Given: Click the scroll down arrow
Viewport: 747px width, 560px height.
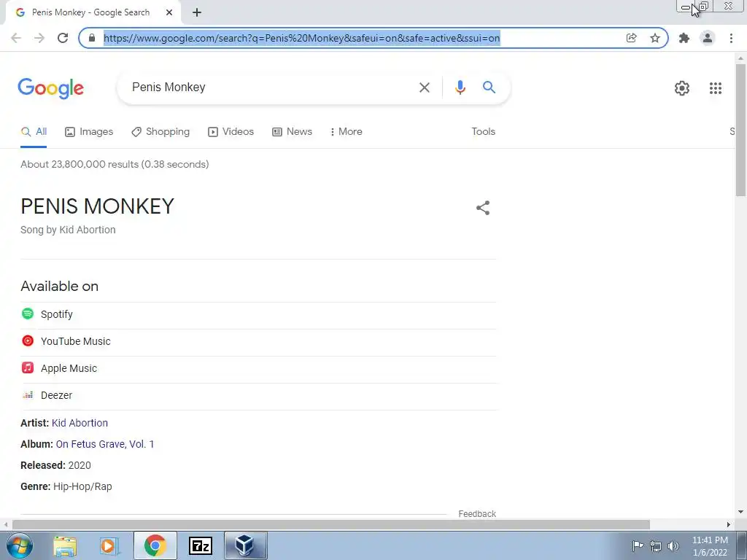Looking at the screenshot, I should click(x=740, y=513).
